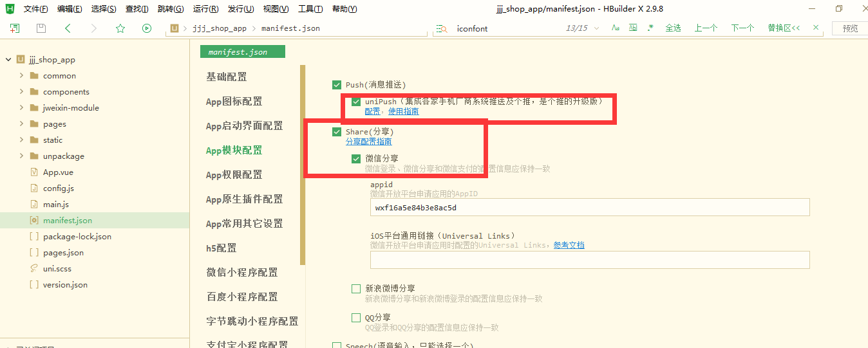This screenshot has height=348, width=868.
Task: Click the new file toolbar icon
Action: coord(15,28)
